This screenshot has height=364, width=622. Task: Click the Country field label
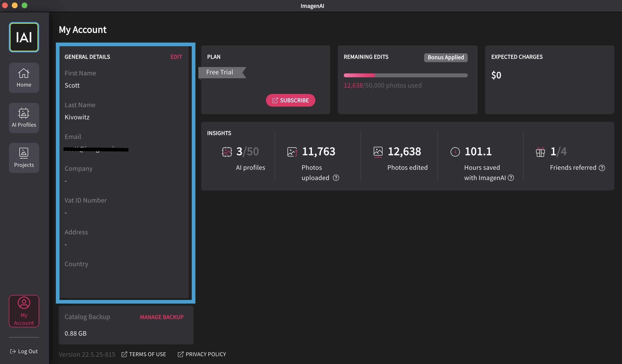coord(76,264)
